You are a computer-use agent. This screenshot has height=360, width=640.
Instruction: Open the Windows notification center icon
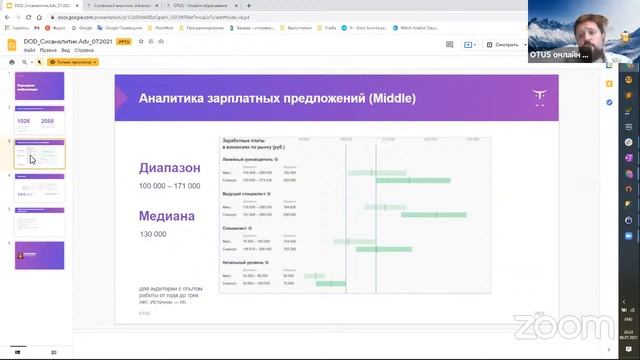629,349
